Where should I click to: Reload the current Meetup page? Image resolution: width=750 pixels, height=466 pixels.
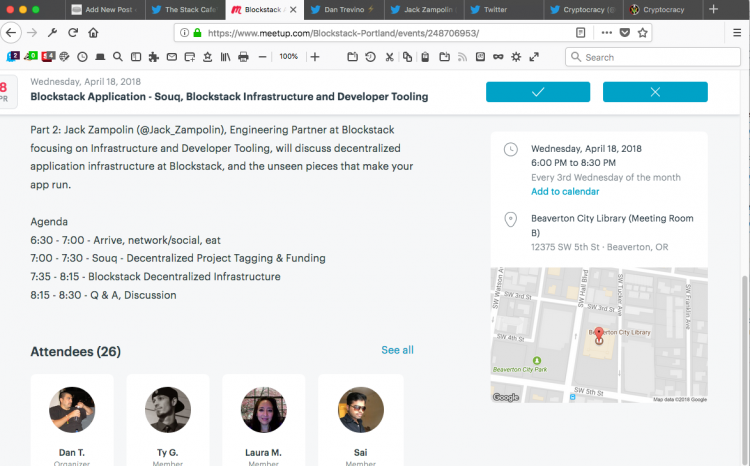coord(73,33)
